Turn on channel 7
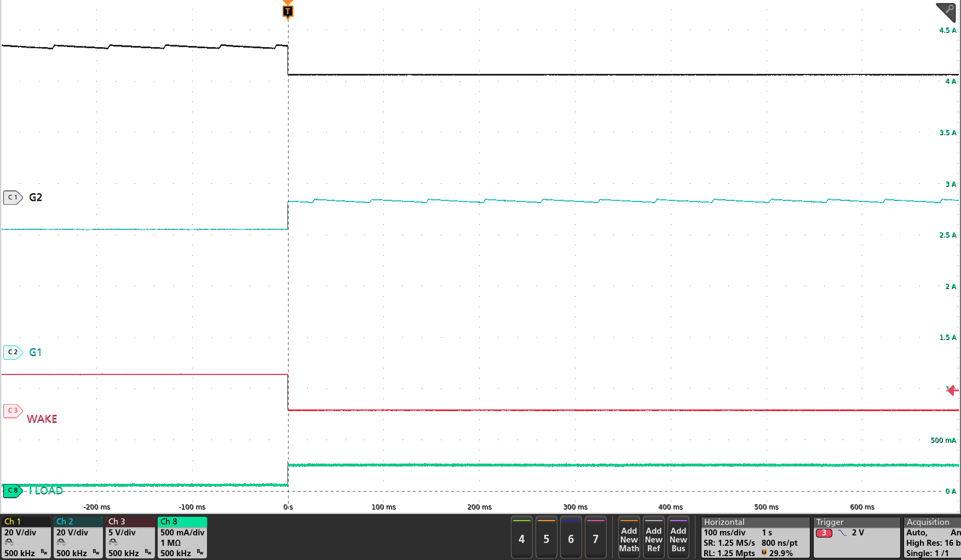 (596, 539)
